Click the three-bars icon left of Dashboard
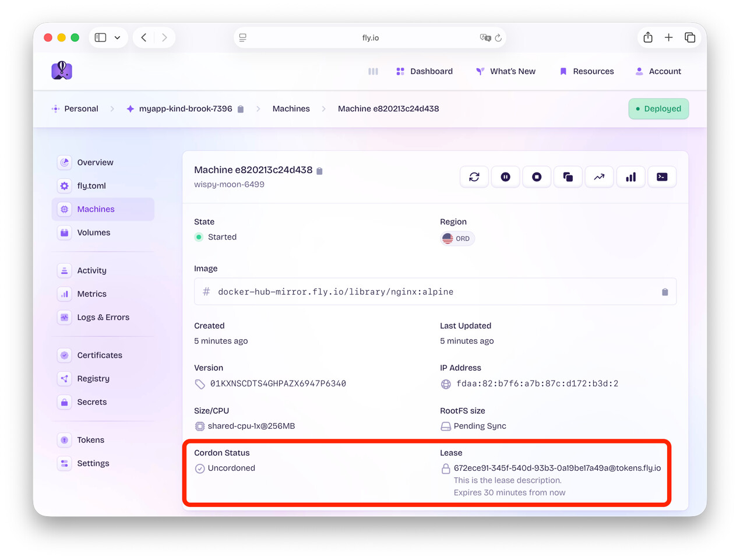The image size is (740, 560). pos(373,72)
